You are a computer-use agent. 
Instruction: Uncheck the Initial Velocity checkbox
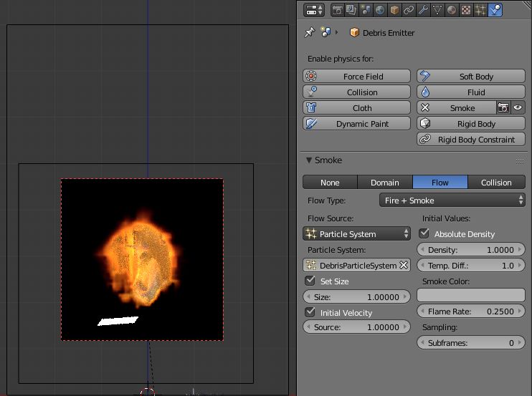pyautogui.click(x=310, y=312)
